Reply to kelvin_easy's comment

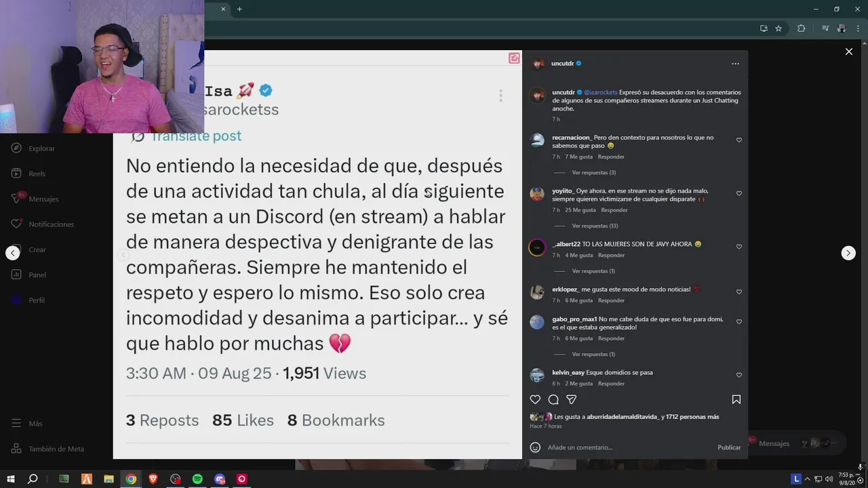(x=611, y=384)
